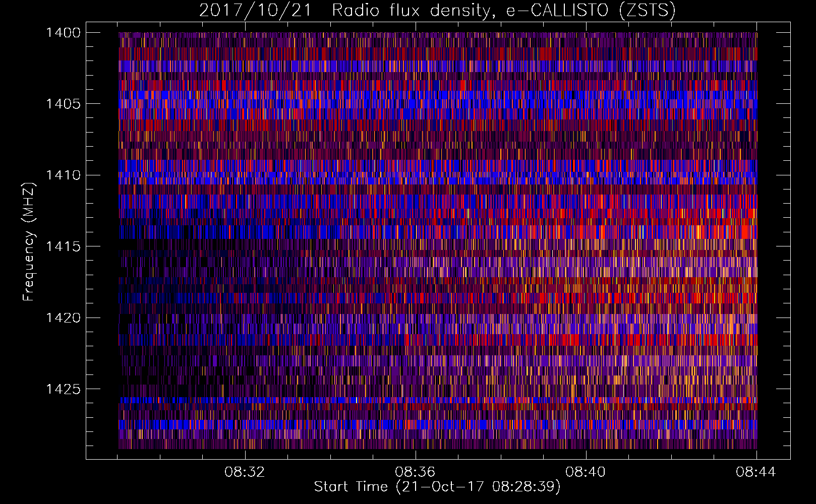Click the 1425 frequency tick label
Screen dimensions: 816x504
(x=63, y=389)
